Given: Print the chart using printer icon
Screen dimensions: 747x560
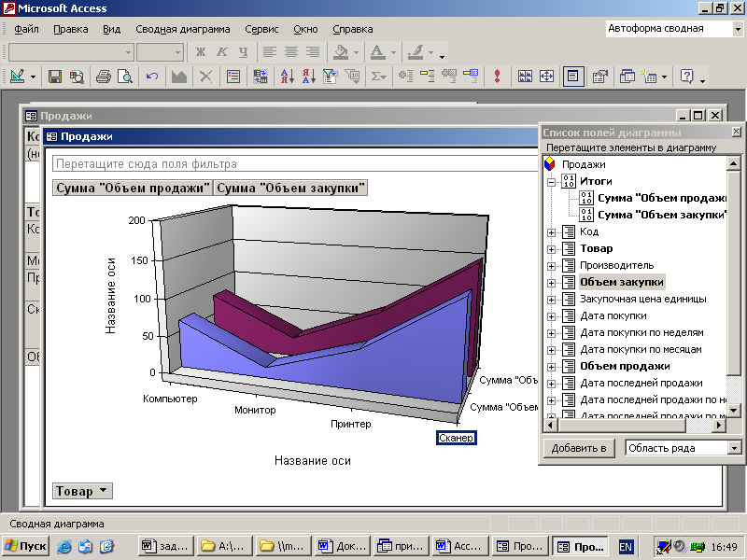Looking at the screenshot, I should [x=103, y=77].
